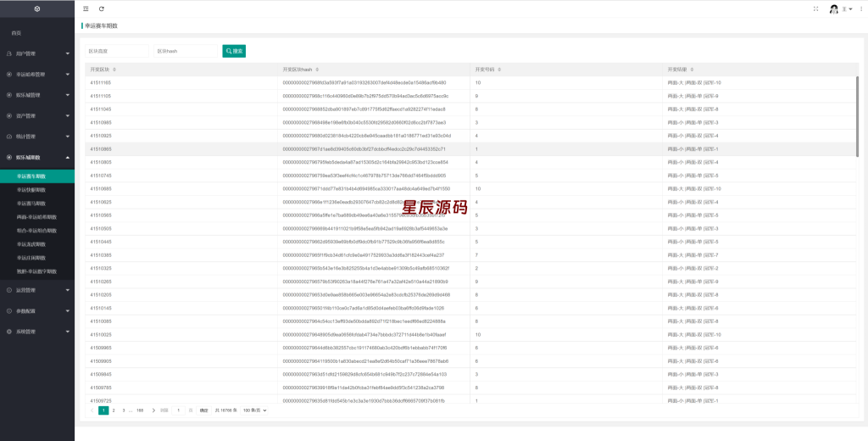Go to last page 168 in pagination
The image size is (868, 441).
tap(140, 410)
